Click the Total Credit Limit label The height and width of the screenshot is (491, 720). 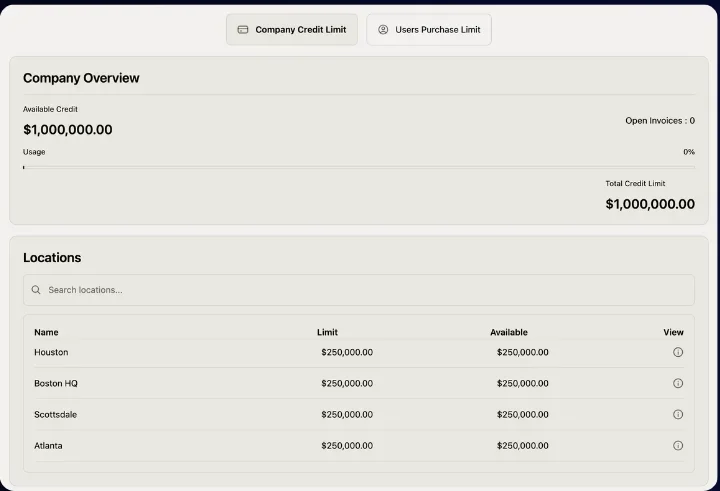635,183
